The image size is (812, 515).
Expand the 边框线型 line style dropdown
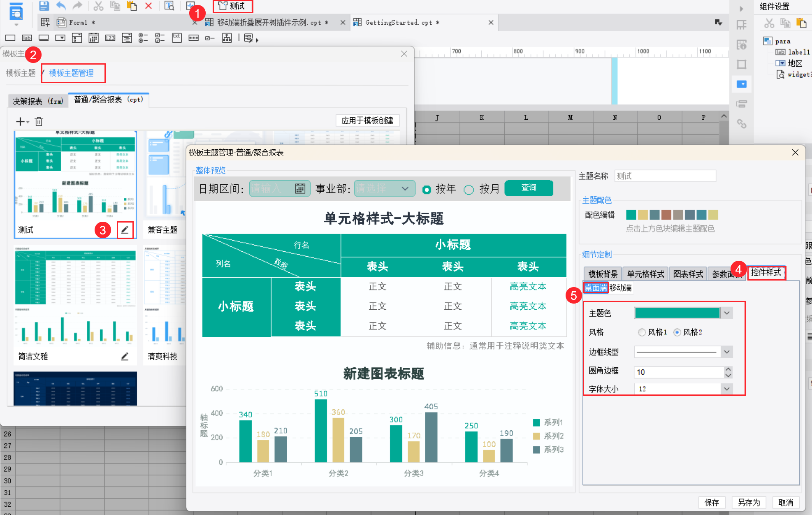[x=727, y=352]
